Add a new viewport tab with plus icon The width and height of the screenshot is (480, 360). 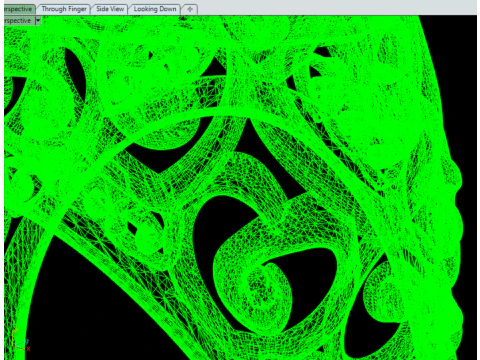(190, 9)
